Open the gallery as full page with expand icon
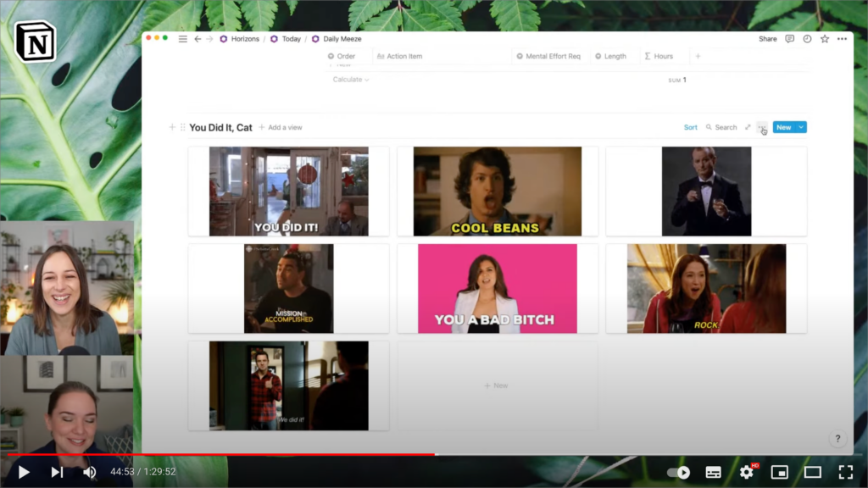 [748, 127]
